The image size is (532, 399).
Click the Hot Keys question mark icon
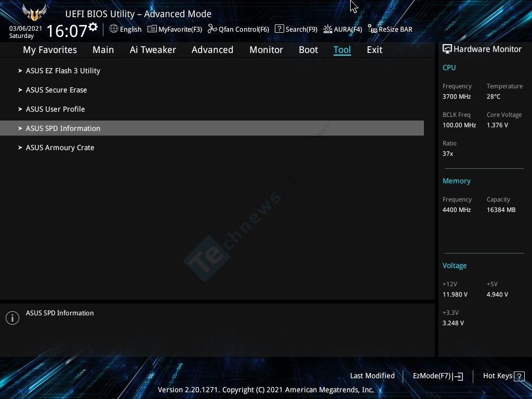(x=519, y=376)
